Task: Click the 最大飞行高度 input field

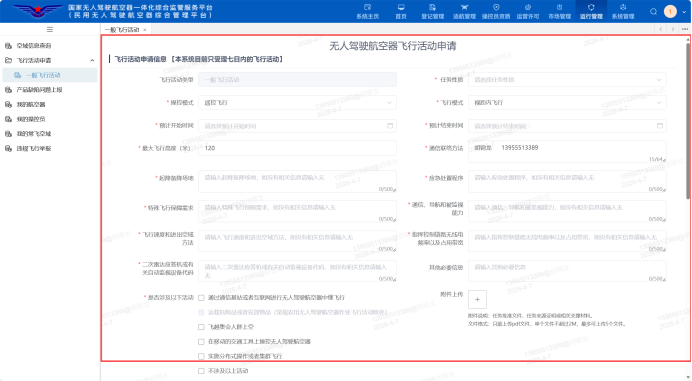Action: (x=297, y=148)
